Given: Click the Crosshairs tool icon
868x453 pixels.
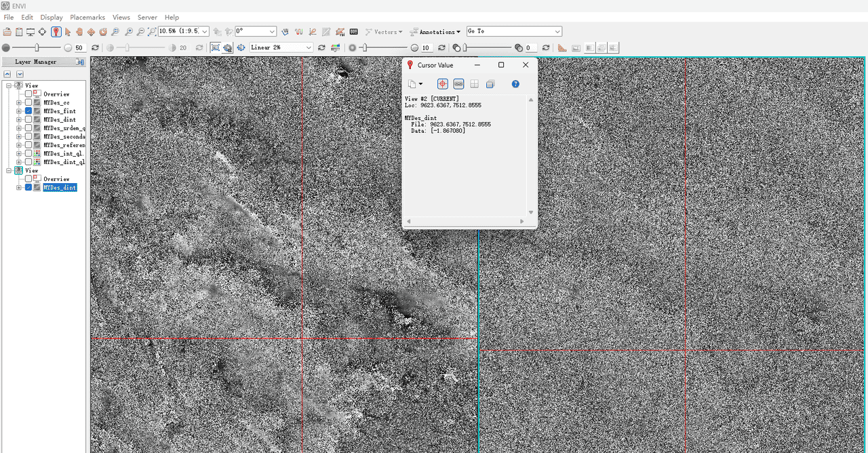Looking at the screenshot, I should click(x=42, y=32).
